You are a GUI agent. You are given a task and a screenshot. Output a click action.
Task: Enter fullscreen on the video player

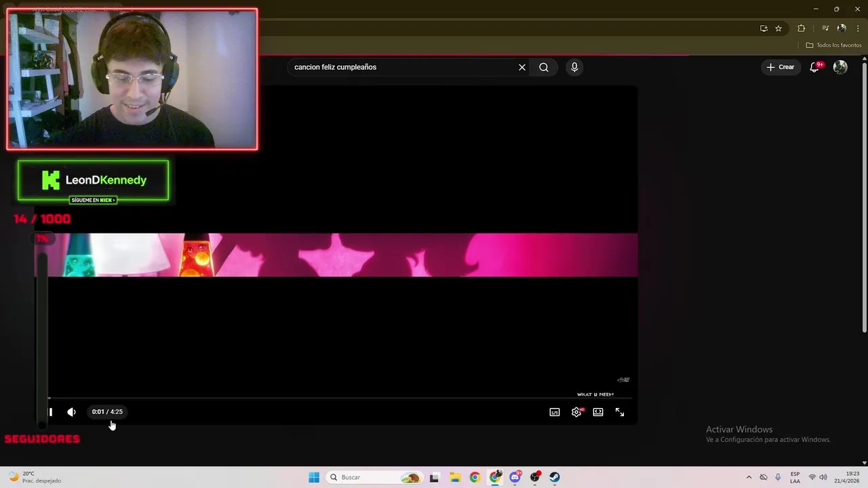pyautogui.click(x=620, y=412)
